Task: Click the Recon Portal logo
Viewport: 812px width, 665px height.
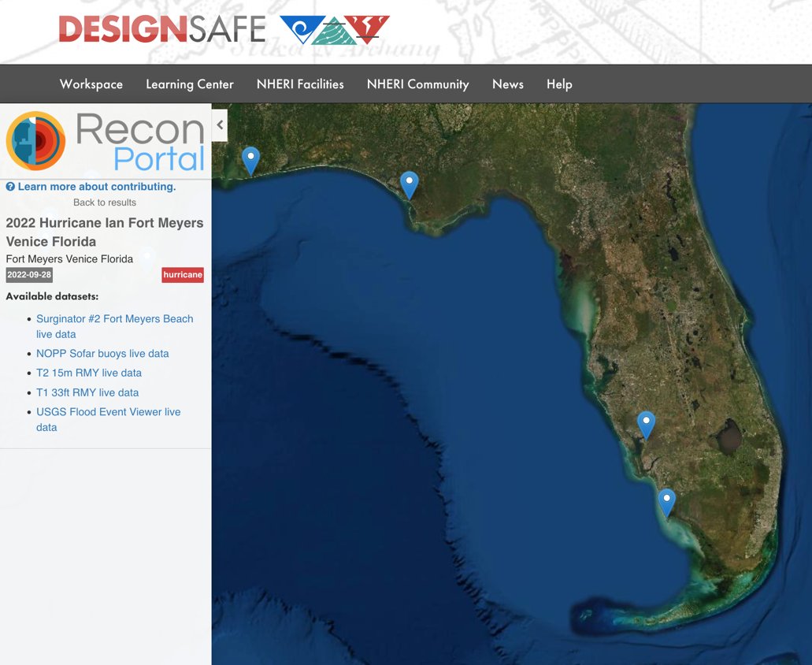Action: (106, 141)
